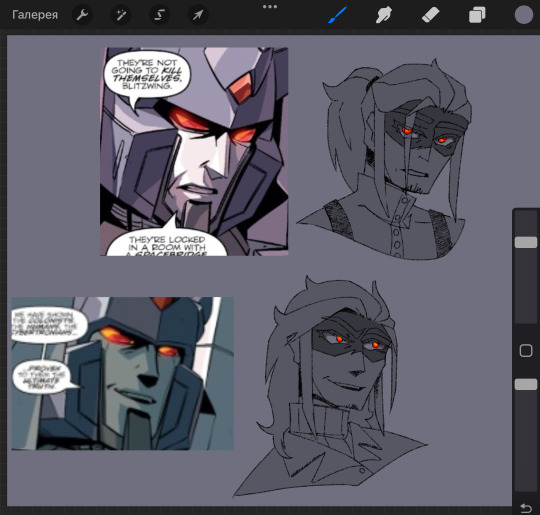This screenshot has width=540, height=515.
Task: Adjust the brush opacity slider handle
Action: [x=526, y=384]
